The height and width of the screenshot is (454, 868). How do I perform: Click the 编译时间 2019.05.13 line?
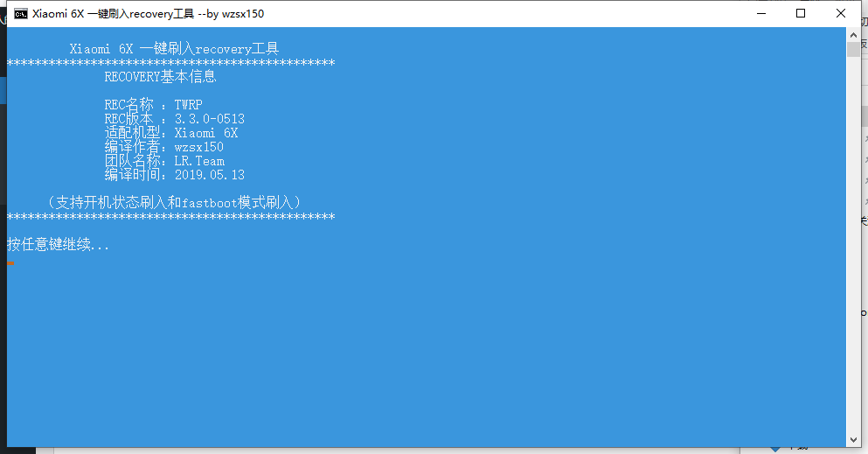click(x=174, y=174)
